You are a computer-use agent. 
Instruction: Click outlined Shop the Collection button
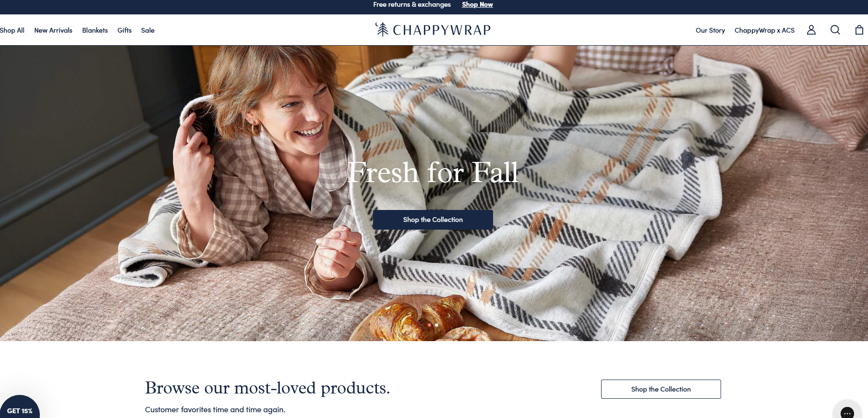point(661,389)
